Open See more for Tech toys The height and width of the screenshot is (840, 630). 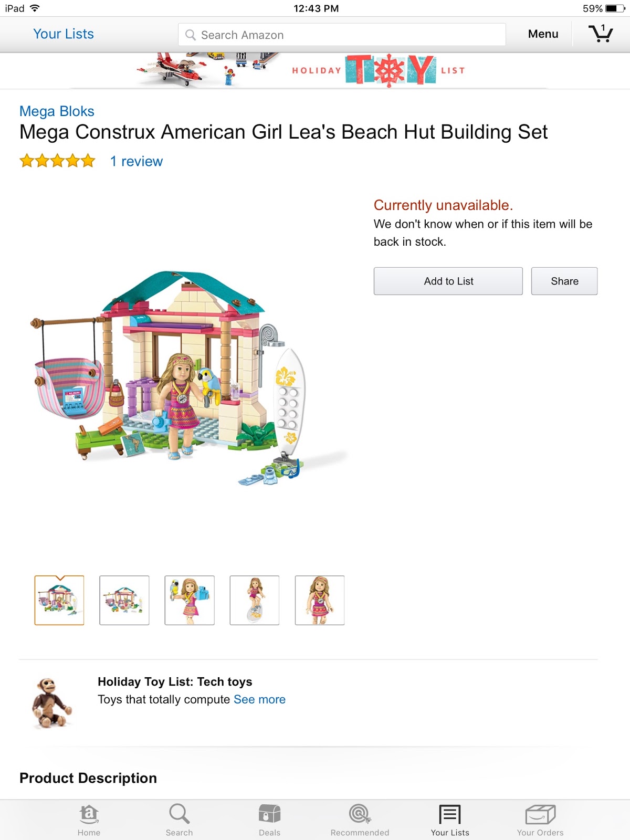click(x=259, y=699)
